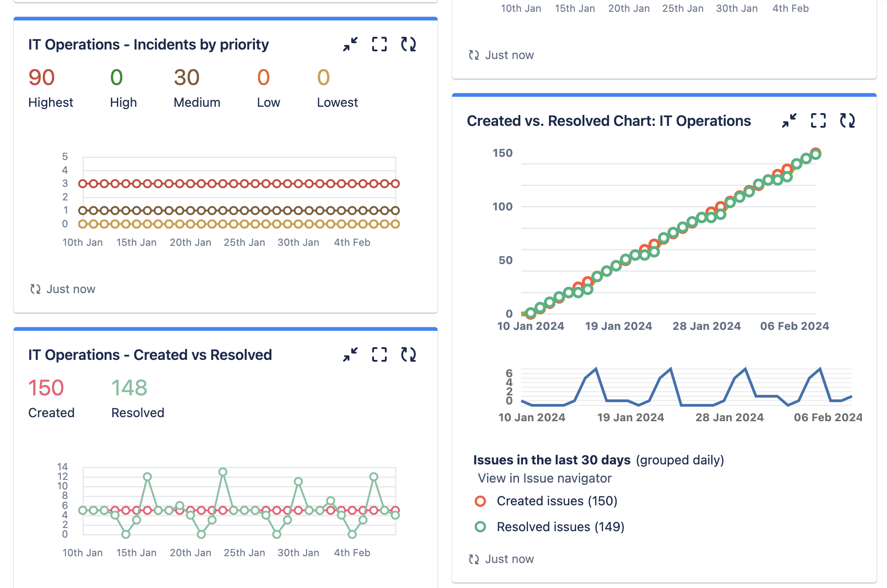Open View in Issue navigator link
Screen dimensions: 887x588
(544, 478)
